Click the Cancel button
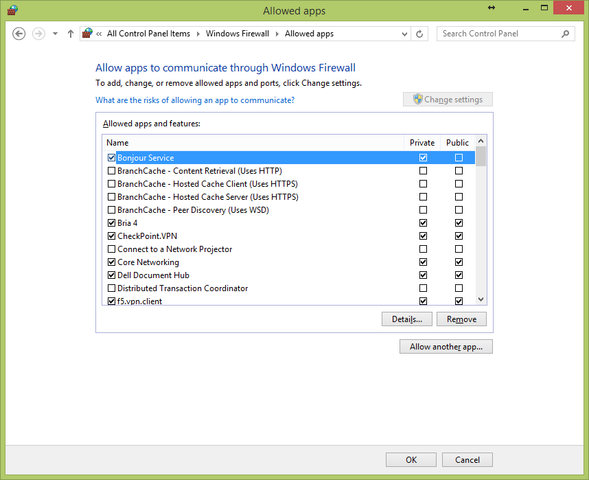 coord(467,460)
